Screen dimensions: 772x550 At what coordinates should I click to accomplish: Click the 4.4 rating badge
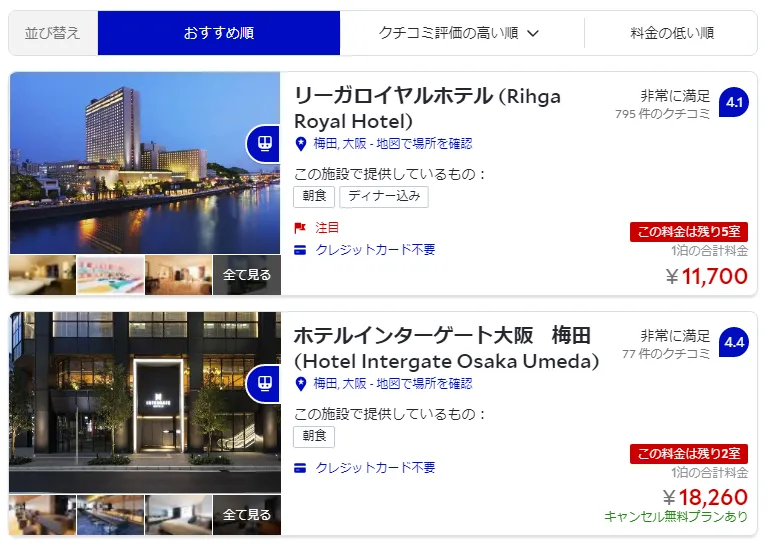click(x=734, y=342)
